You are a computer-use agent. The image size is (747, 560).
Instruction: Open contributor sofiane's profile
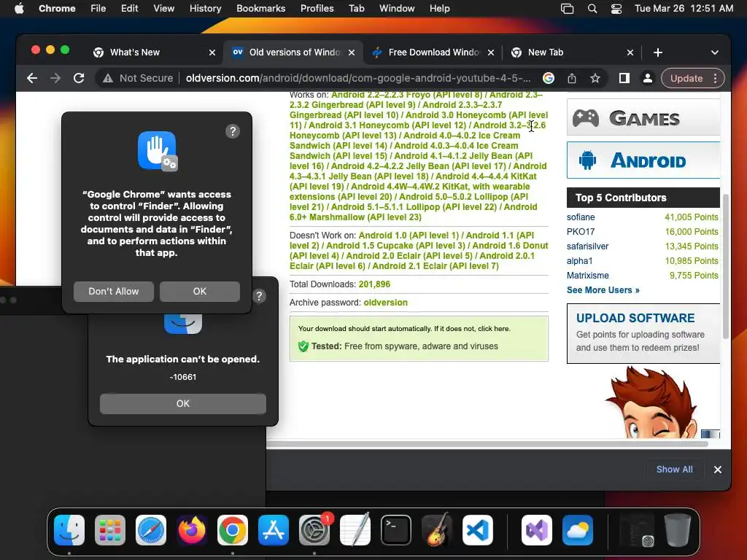(x=581, y=217)
